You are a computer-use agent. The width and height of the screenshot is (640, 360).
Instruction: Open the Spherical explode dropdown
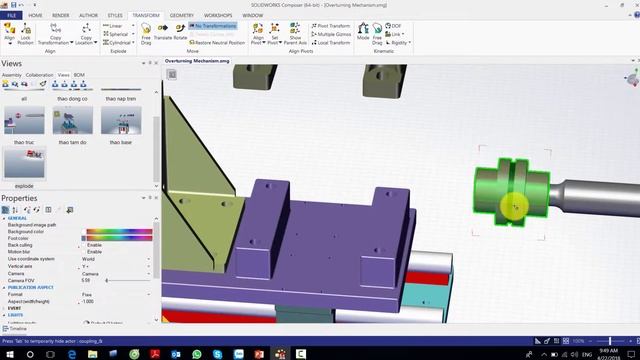[x=133, y=34]
